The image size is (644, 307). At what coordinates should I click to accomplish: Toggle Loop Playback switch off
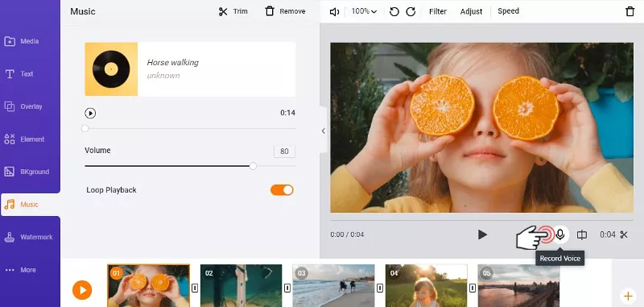coord(282,190)
